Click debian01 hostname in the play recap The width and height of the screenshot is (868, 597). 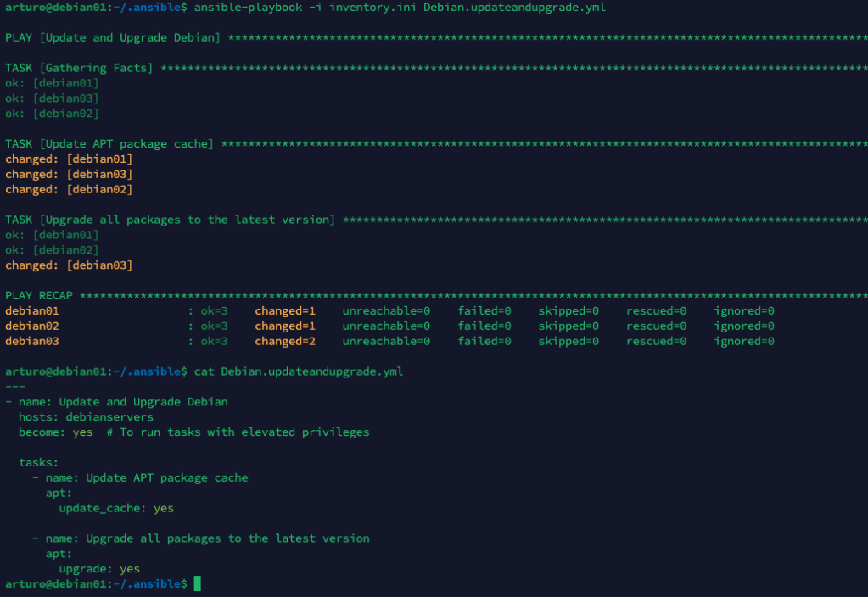click(x=32, y=311)
